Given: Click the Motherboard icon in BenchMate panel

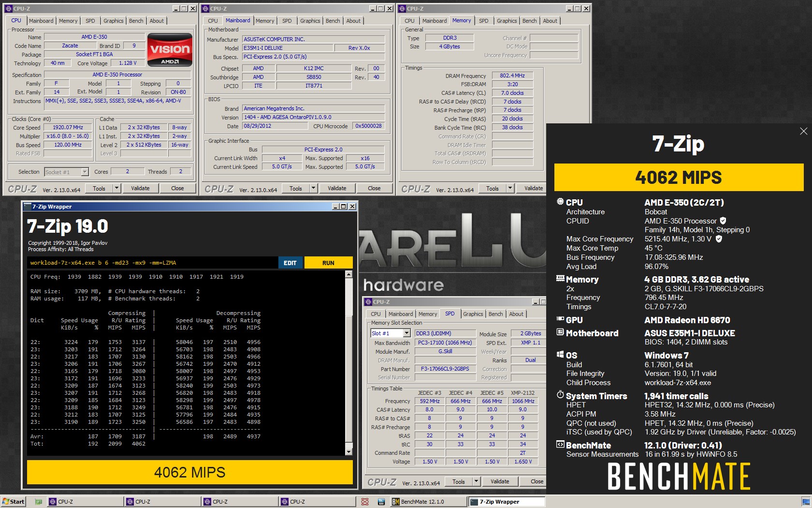Looking at the screenshot, I should [560, 332].
